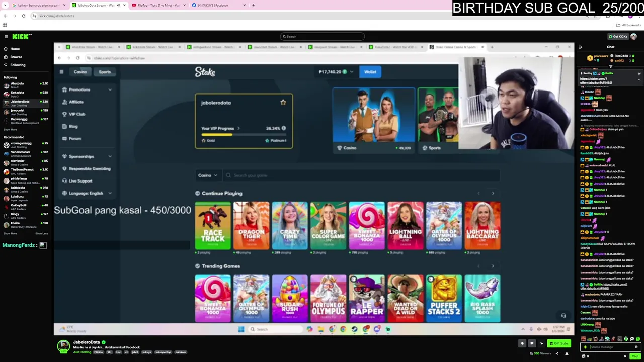This screenshot has height=362, width=644.
Task: Click the KICK logo
Action: [22, 36]
